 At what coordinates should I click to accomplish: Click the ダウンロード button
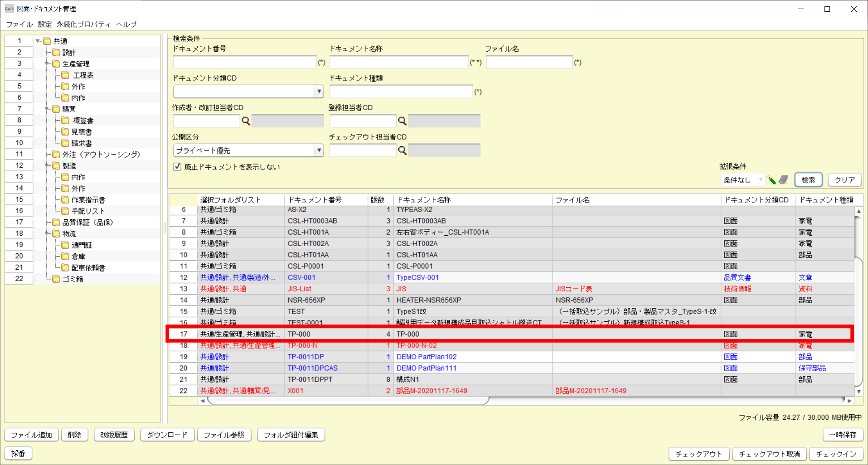(x=167, y=435)
